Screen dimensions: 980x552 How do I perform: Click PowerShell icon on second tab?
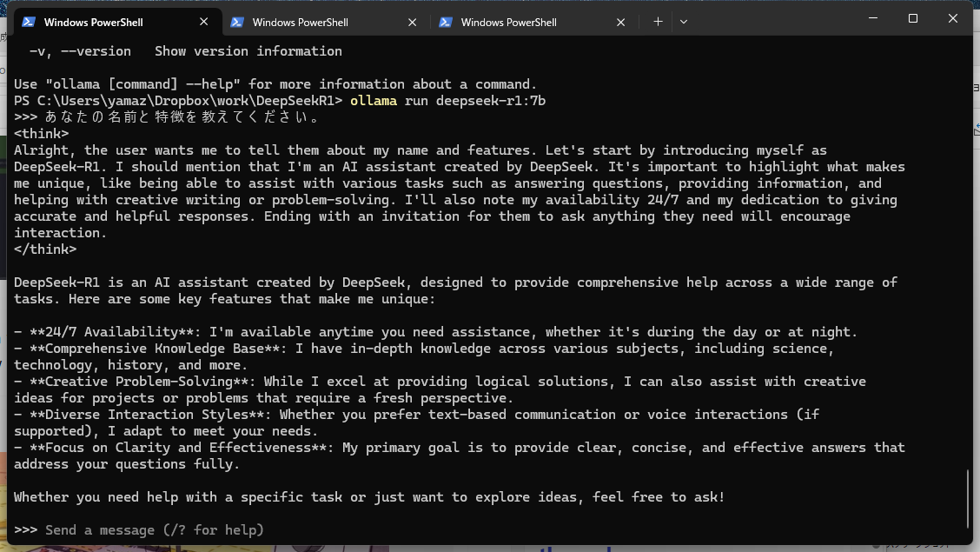click(237, 22)
